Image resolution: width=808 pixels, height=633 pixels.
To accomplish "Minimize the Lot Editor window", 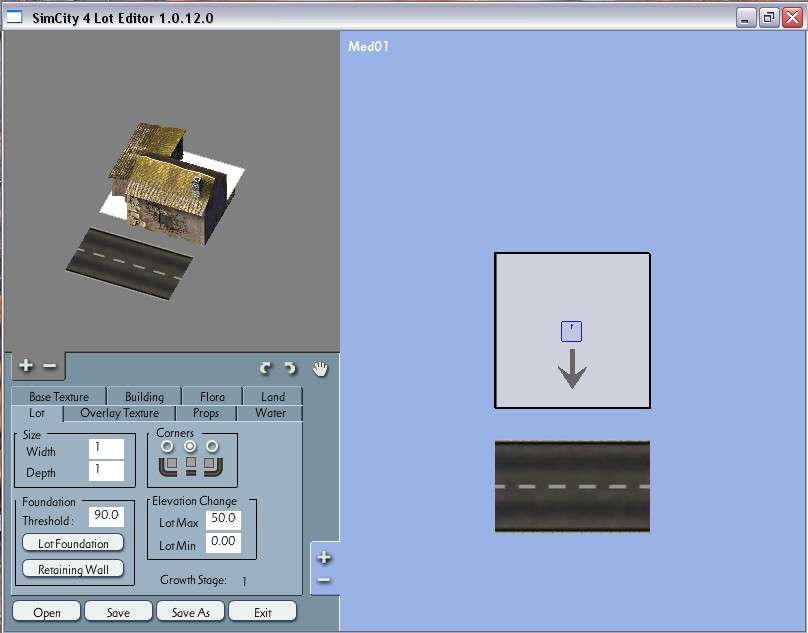I will click(745, 18).
